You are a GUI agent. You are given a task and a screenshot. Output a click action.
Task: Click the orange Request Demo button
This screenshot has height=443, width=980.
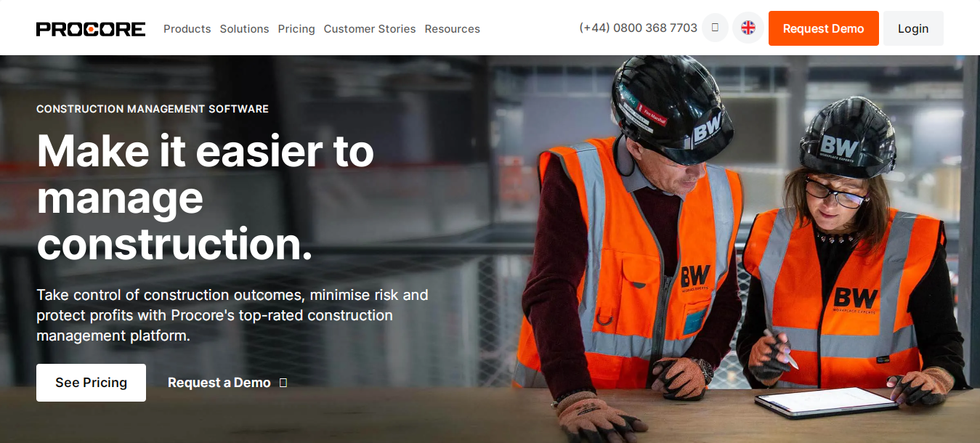tap(824, 28)
